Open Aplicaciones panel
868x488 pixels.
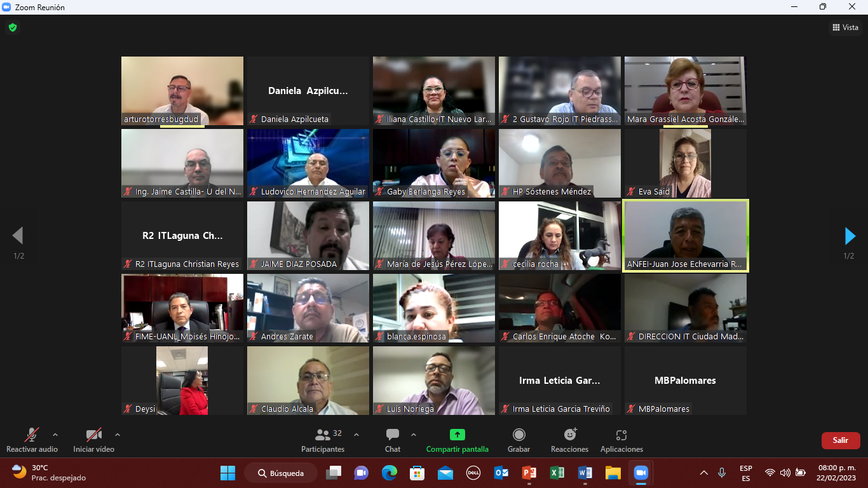[621, 440]
